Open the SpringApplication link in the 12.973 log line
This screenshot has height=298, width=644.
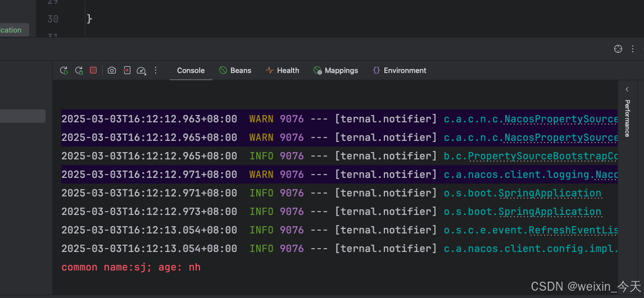[550, 212]
